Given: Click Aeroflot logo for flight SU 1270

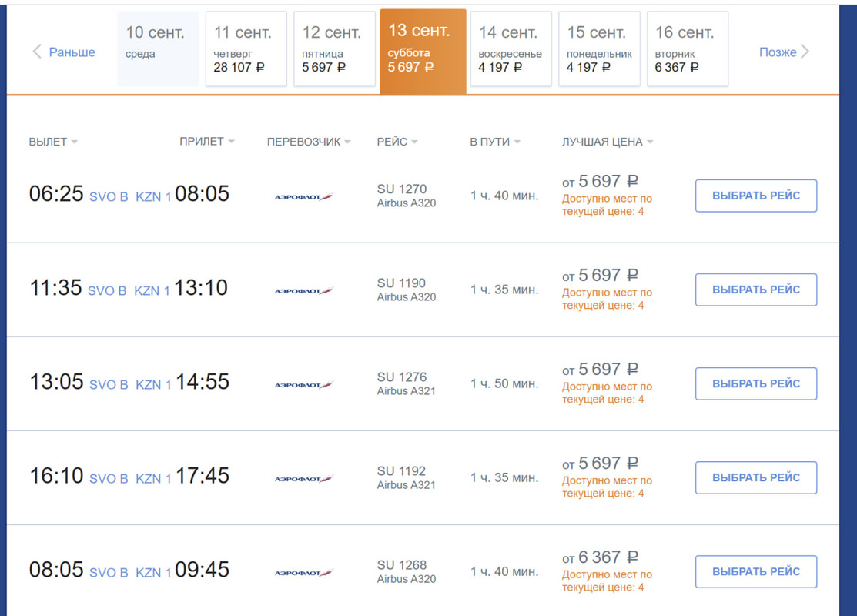Looking at the screenshot, I should pos(304,197).
